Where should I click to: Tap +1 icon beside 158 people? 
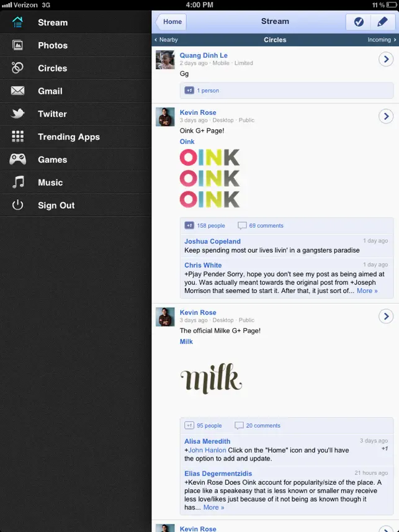point(189,225)
